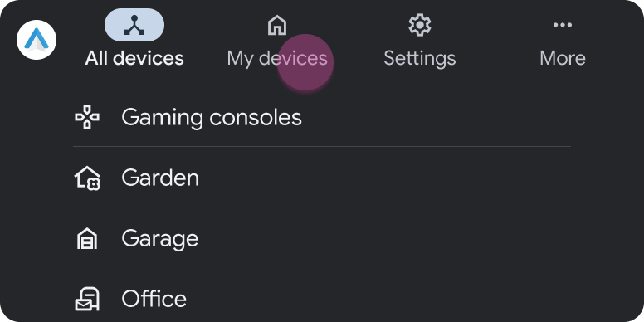Viewport: 644px width, 322px height.
Task: Click the three-dot More icon
Action: coord(563,25)
